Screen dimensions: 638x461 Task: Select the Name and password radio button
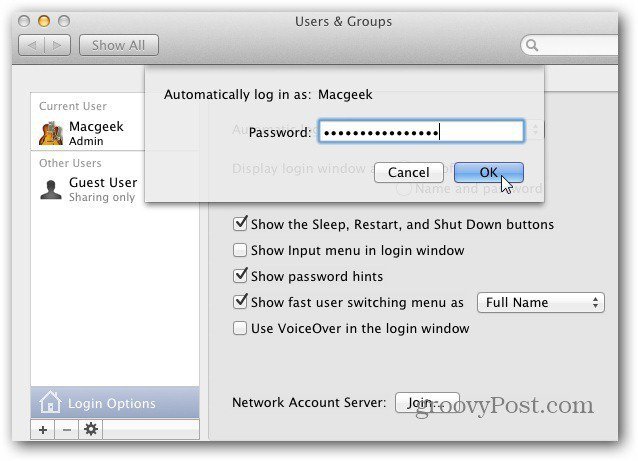[403, 189]
